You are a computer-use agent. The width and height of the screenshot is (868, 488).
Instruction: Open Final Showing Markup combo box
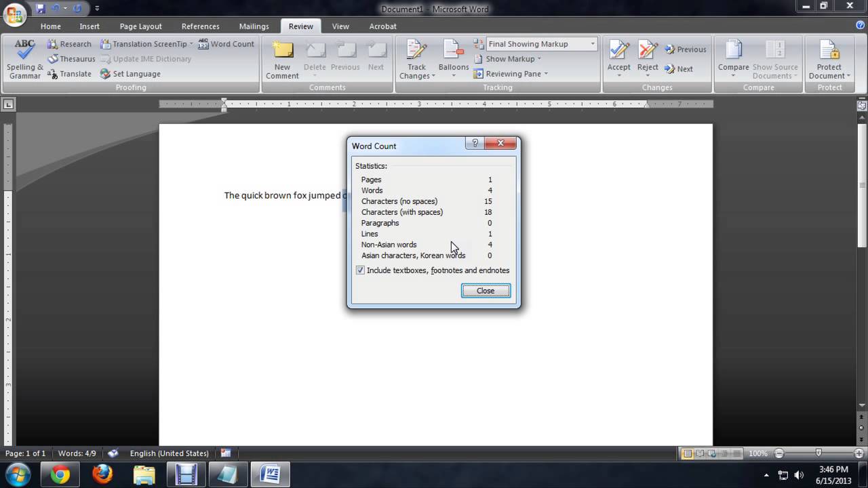click(541, 44)
